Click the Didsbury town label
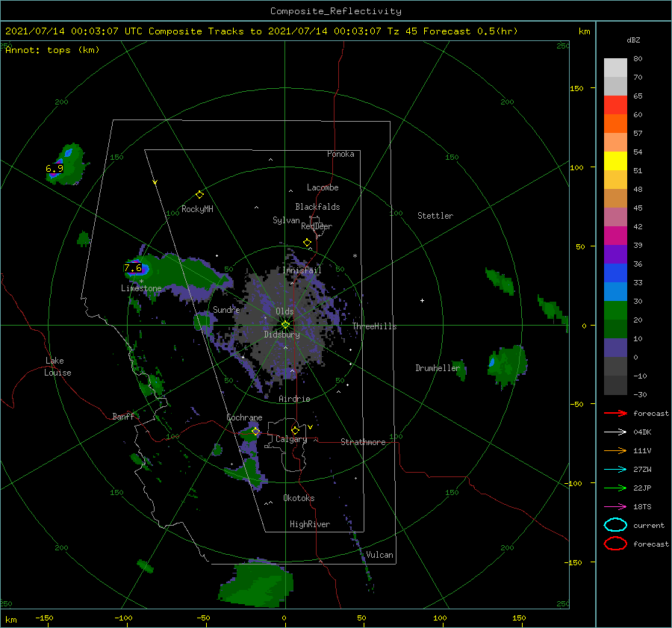Image resolution: width=672 pixels, height=628 pixels. [x=282, y=335]
